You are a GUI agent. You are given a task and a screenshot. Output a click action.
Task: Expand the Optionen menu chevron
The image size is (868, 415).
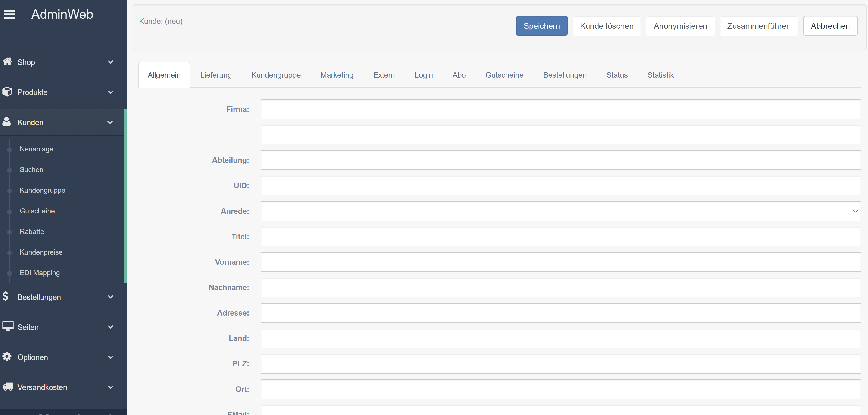point(110,357)
